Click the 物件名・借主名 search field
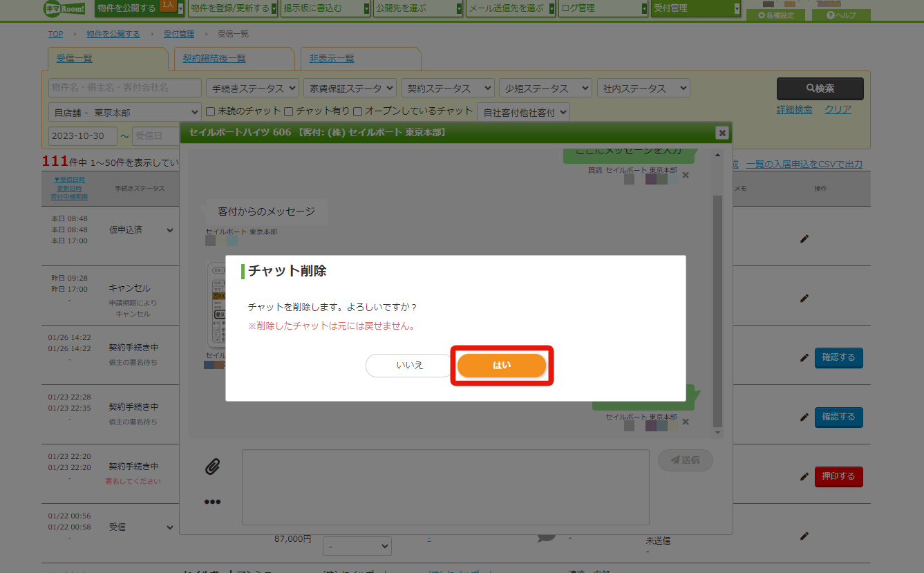 (x=125, y=88)
